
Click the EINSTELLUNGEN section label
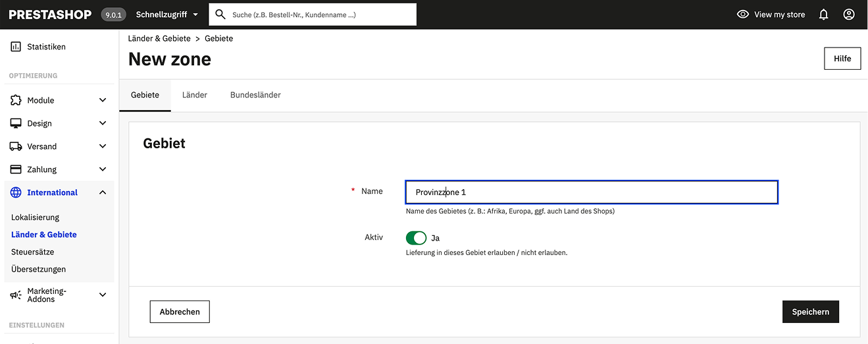coord(37,326)
